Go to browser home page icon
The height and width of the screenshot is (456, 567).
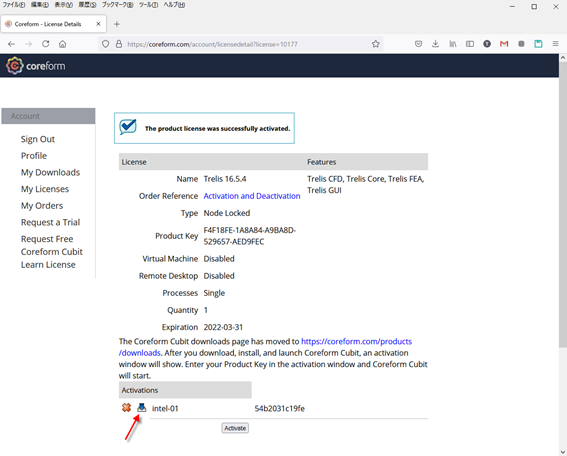click(x=63, y=44)
